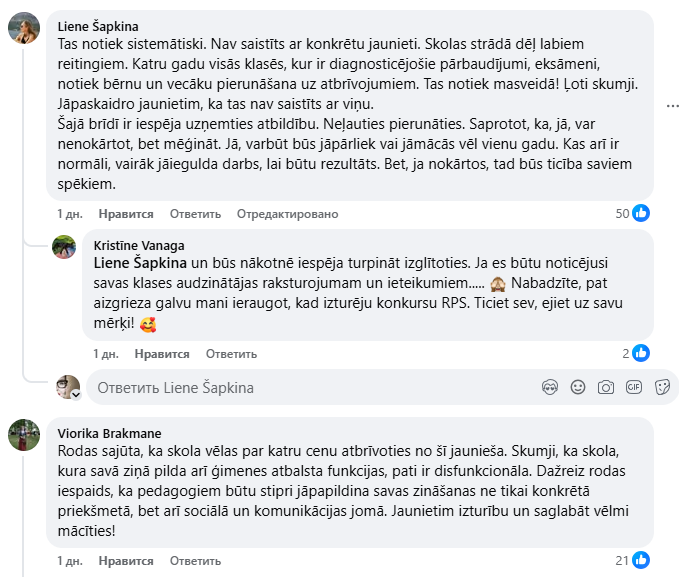Open Kristīne Vanaga's profile picture

[64, 247]
